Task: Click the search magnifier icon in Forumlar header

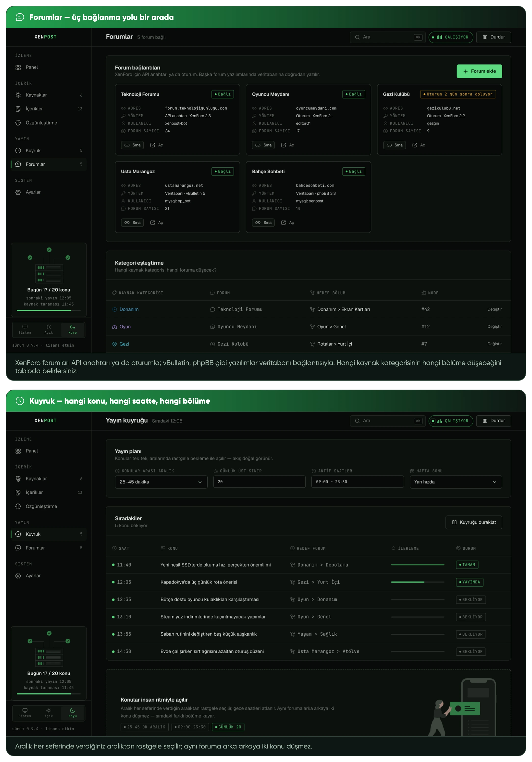Action: pos(357,37)
